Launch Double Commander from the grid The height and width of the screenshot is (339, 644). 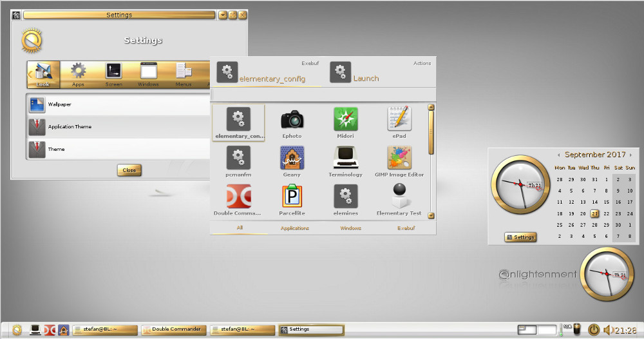pos(238,200)
